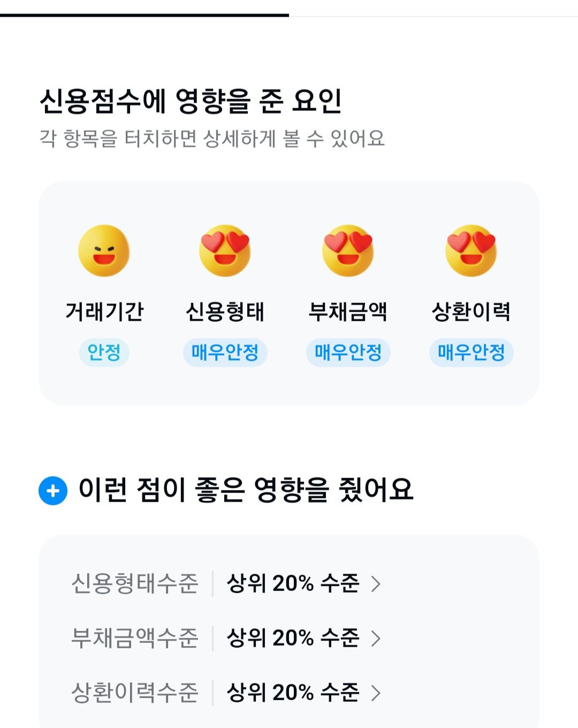Open 신용형태수준 상위 20% 수준 row
578x728 pixels.
pyautogui.click(x=289, y=583)
